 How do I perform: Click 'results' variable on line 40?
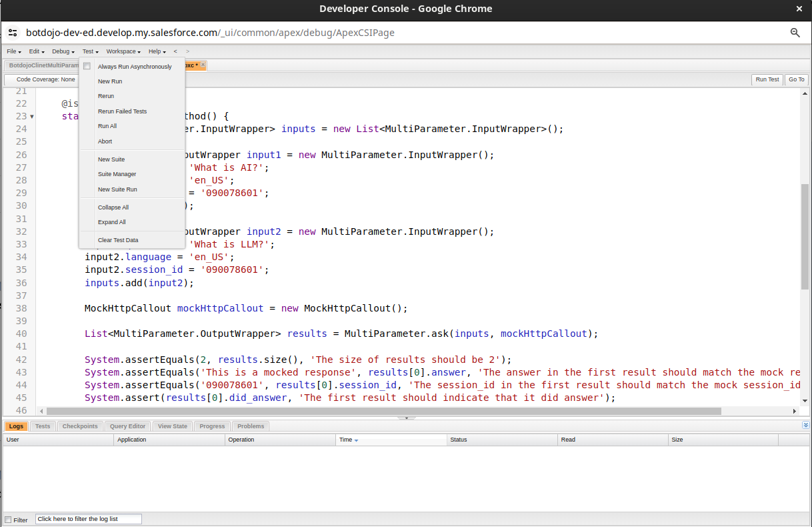pos(307,334)
